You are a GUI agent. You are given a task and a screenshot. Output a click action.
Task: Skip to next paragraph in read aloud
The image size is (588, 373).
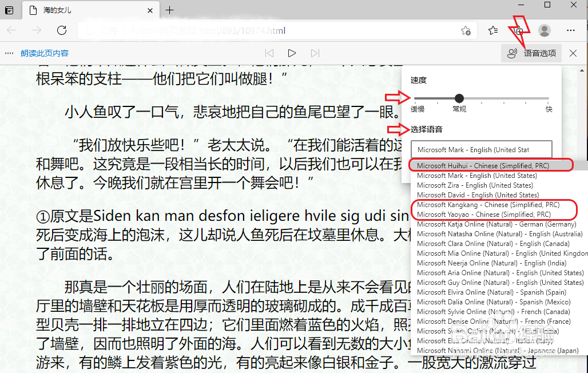pos(315,53)
